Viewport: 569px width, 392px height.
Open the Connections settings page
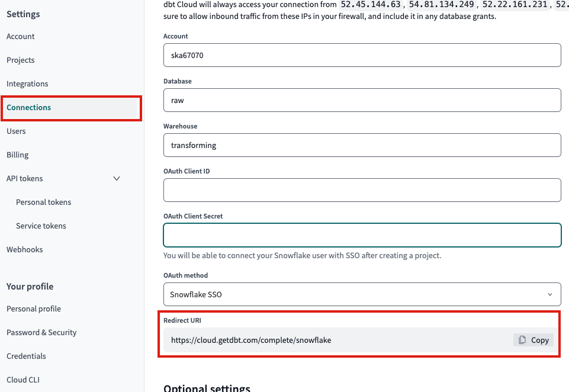pyautogui.click(x=29, y=108)
